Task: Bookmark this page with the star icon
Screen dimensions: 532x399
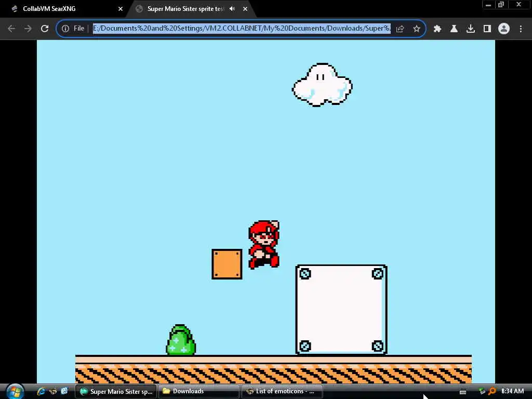Action: pos(417,29)
